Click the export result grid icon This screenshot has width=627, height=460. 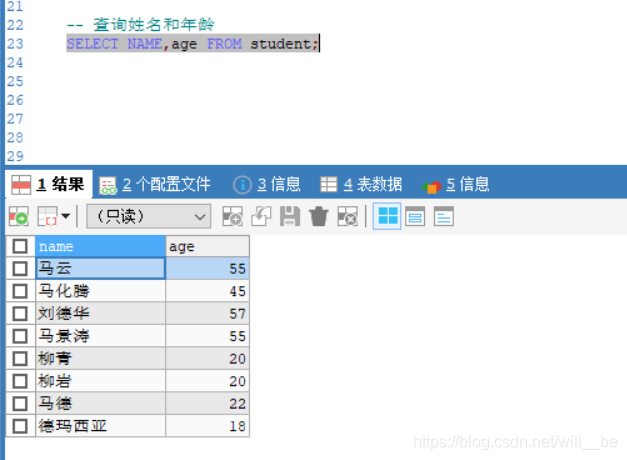point(48,216)
